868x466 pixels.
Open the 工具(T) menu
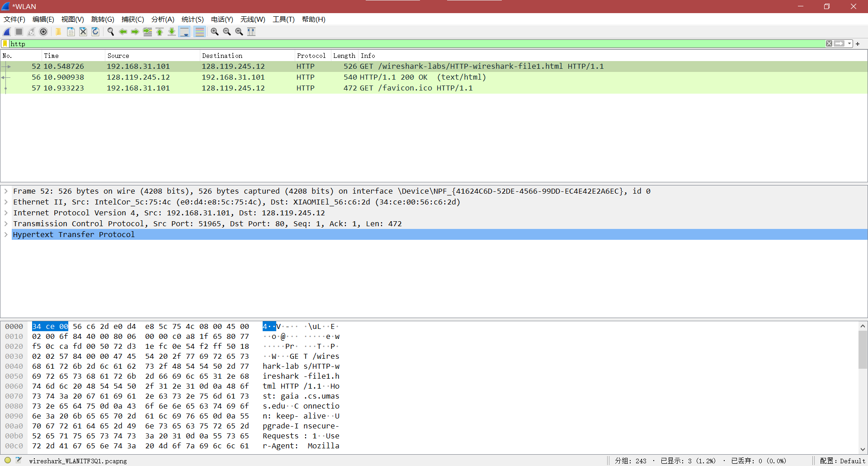283,19
